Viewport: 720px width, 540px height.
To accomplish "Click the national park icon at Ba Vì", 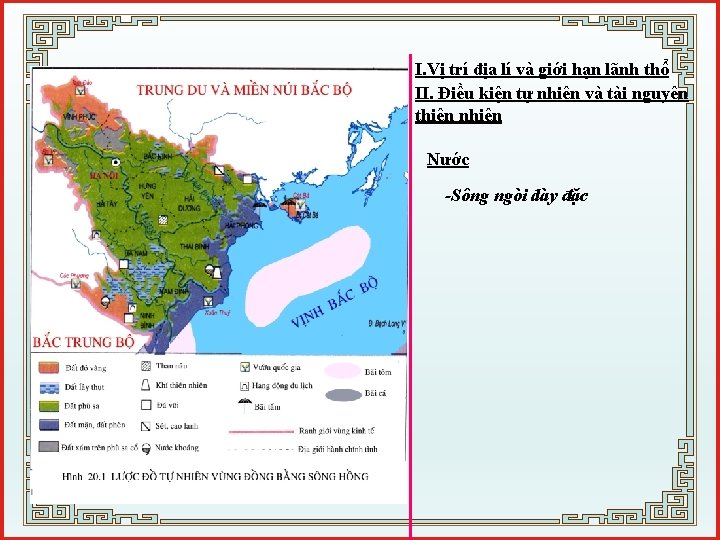I will click(x=48, y=160).
